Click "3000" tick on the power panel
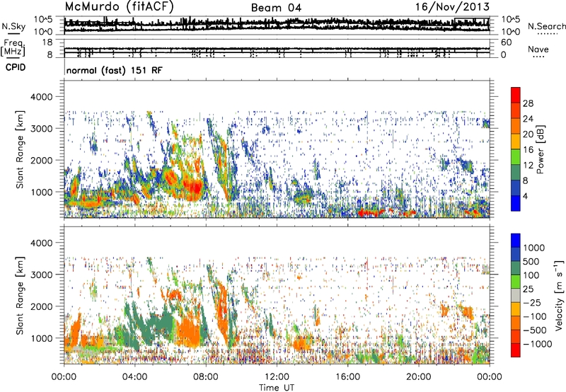 41,129
